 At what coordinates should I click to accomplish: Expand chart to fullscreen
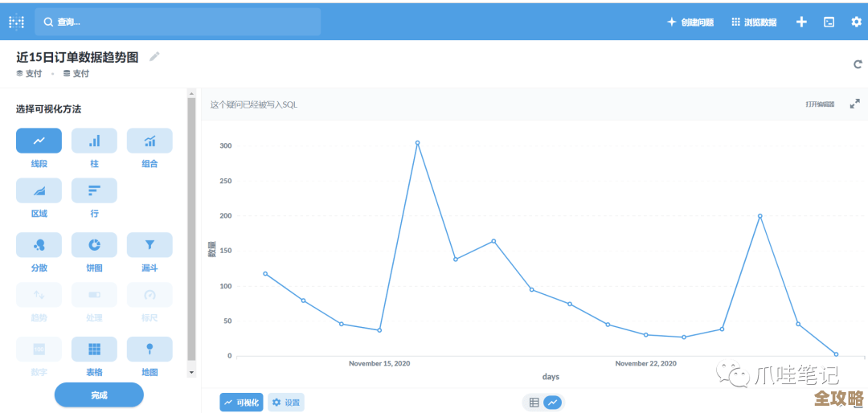tap(855, 104)
